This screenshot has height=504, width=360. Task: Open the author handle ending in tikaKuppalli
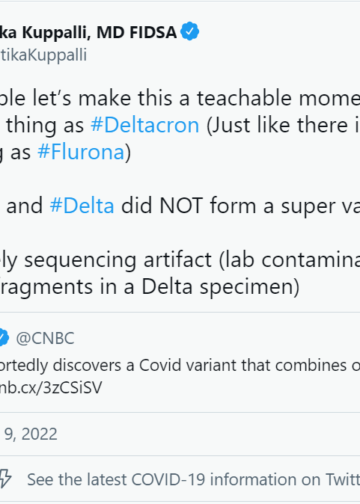(43, 55)
